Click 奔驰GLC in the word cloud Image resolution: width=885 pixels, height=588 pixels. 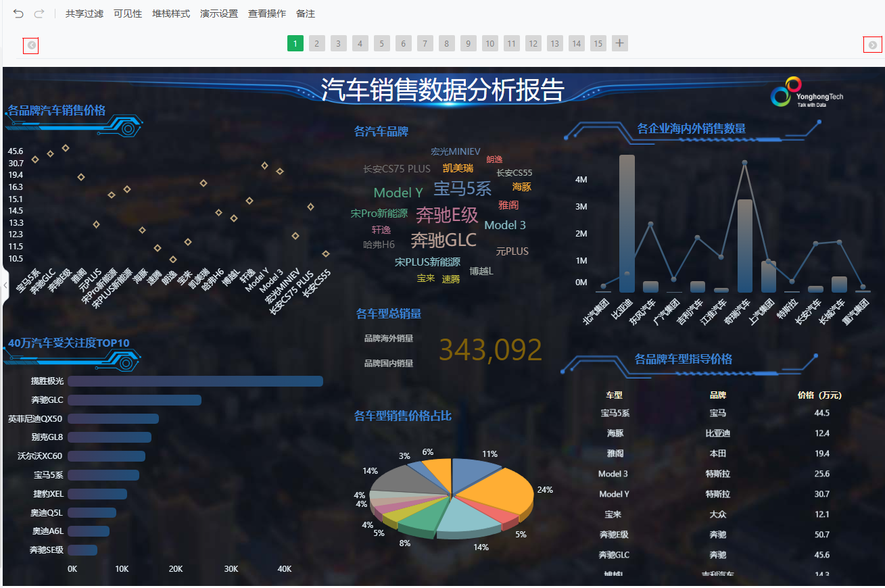tap(444, 240)
